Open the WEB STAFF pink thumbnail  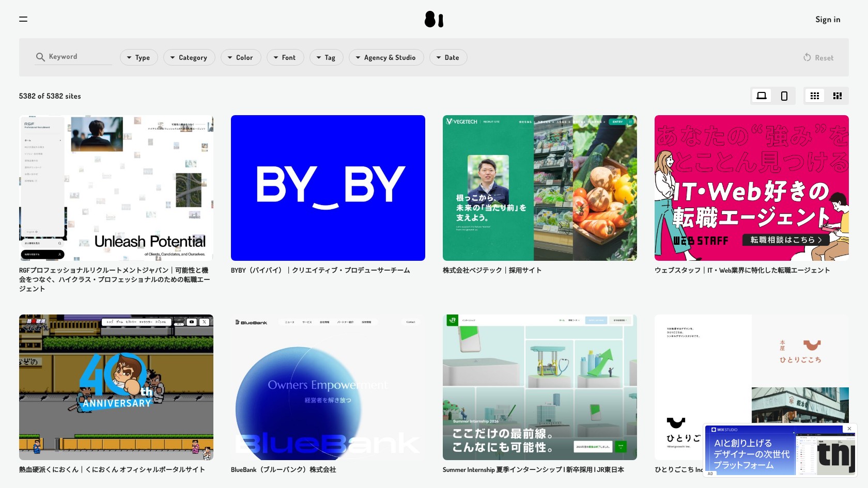tap(752, 188)
